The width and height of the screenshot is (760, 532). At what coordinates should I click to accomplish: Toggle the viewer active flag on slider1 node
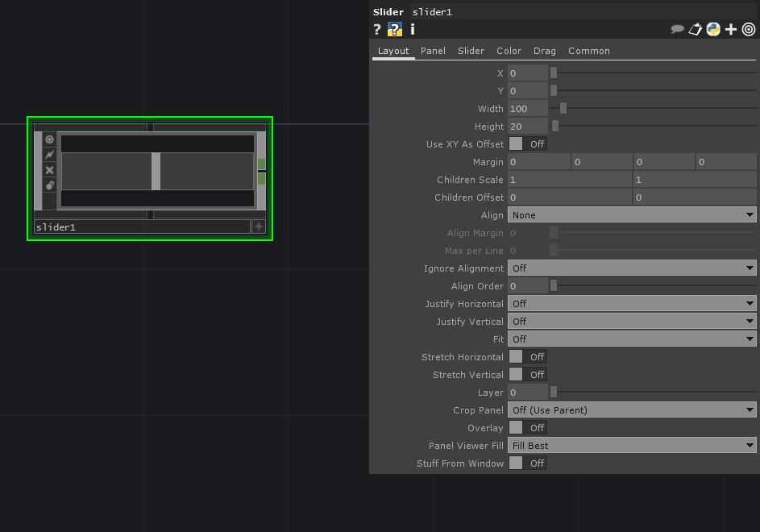[x=50, y=139]
